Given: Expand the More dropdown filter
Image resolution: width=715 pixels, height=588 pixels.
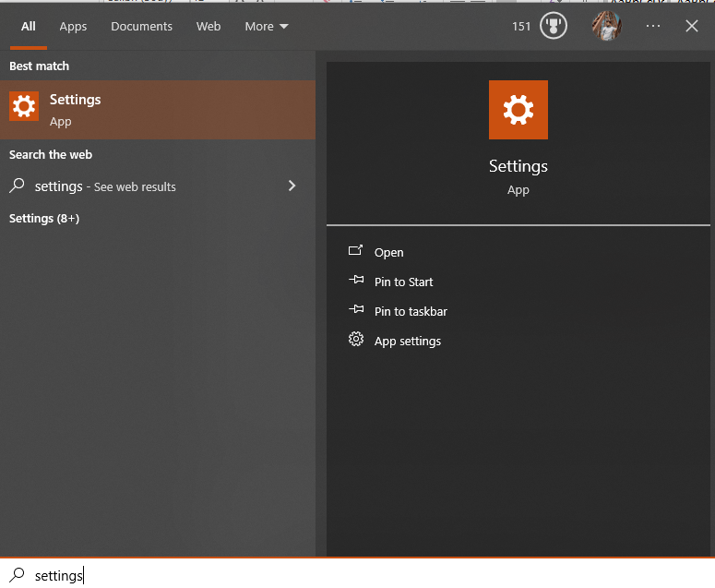Looking at the screenshot, I should 267,27.
